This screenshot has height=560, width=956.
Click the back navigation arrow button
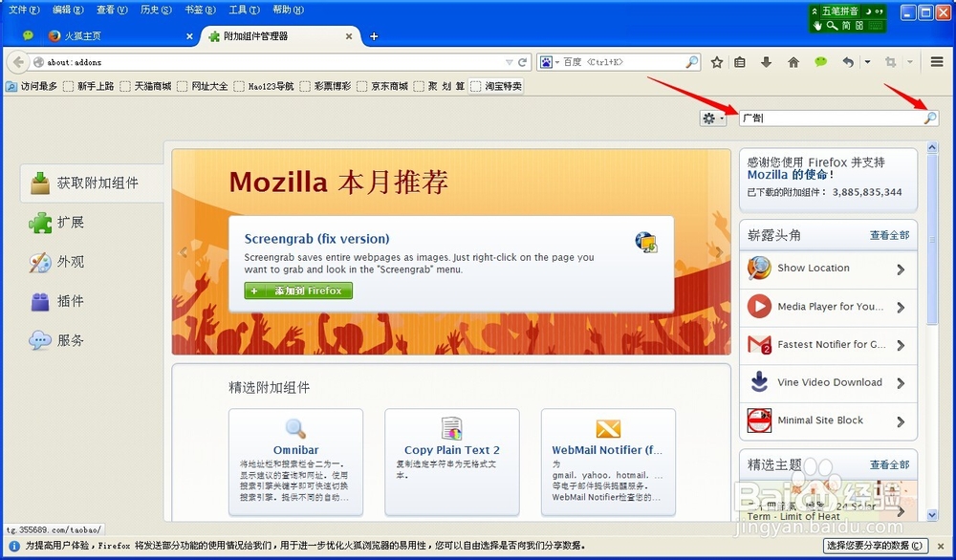(18, 61)
